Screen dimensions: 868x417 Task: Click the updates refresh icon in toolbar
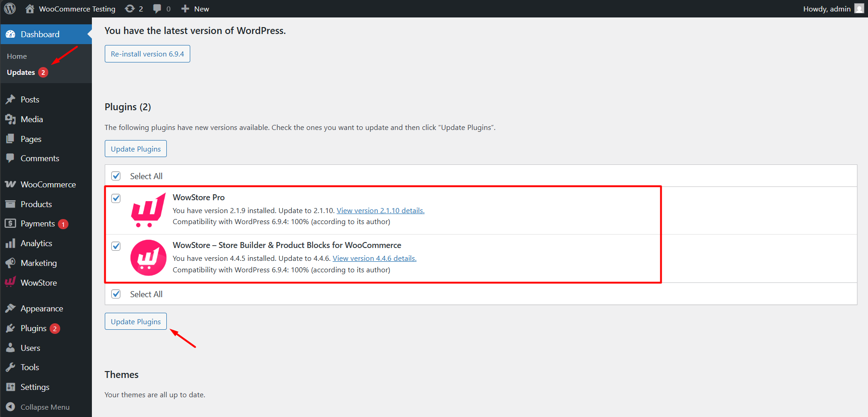(x=128, y=8)
